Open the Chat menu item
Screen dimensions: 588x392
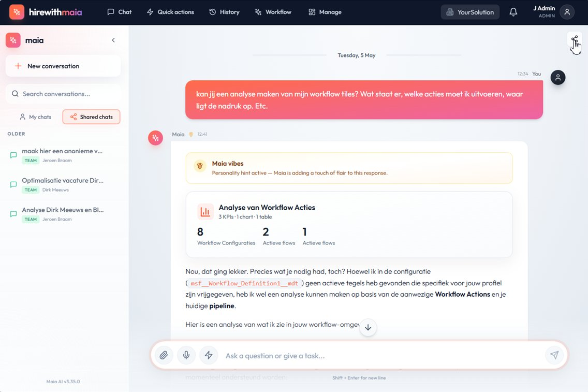point(119,12)
